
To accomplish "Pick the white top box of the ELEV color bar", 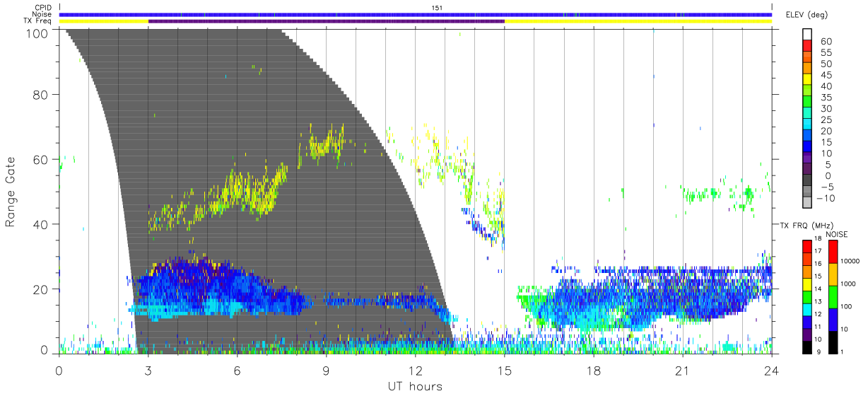I will tap(809, 35).
